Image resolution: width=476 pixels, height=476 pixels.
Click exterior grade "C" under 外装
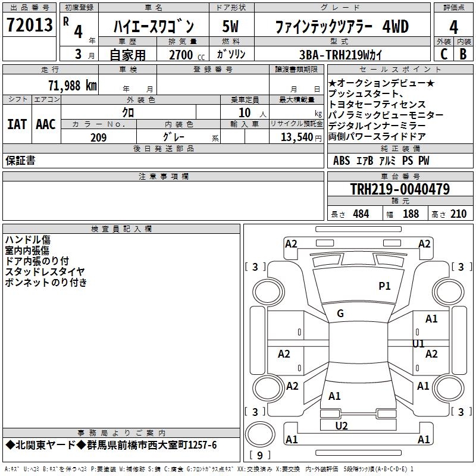(x=444, y=54)
